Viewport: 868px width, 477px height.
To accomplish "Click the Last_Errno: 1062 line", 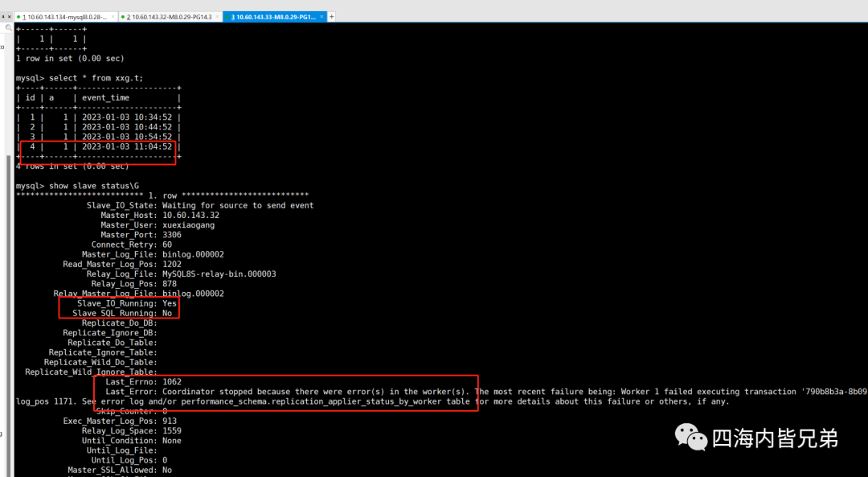I will (143, 382).
